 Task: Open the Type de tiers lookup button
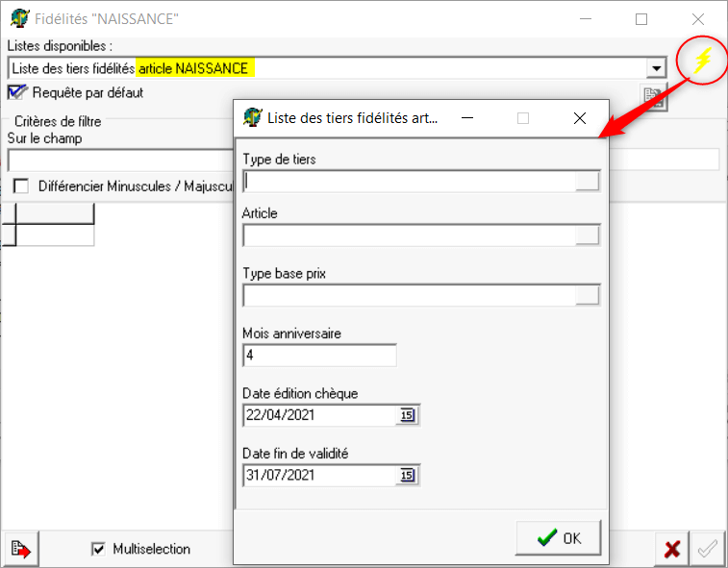point(587,182)
